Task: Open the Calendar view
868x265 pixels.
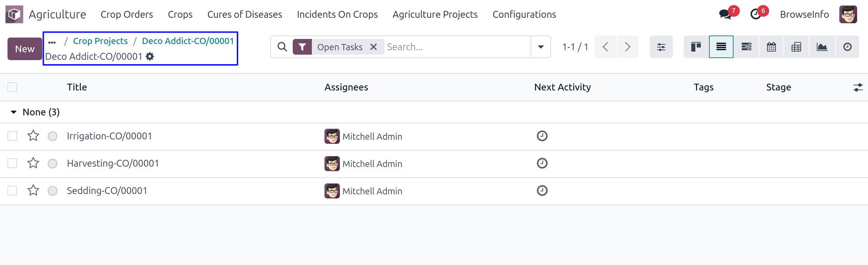Action: point(771,47)
